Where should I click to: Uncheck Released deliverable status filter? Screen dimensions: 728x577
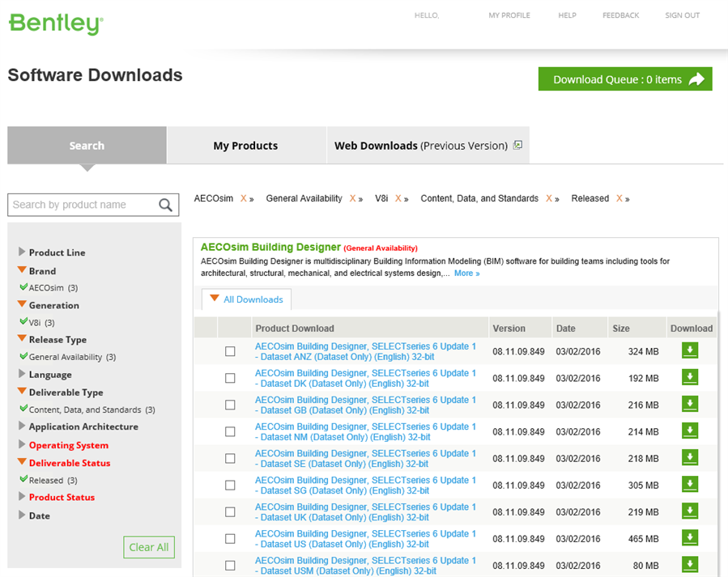coord(23,479)
